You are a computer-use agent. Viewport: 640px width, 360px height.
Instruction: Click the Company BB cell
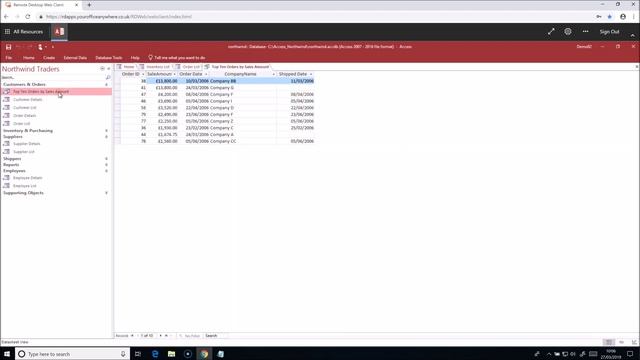(243, 81)
